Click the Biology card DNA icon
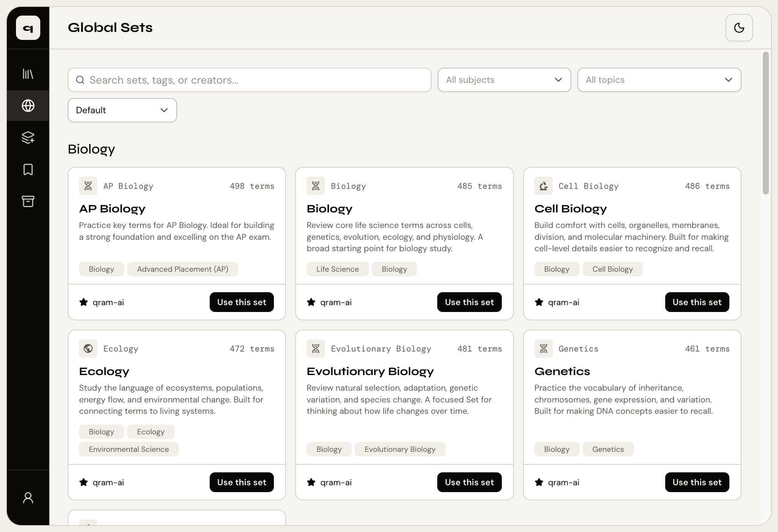The height and width of the screenshot is (532, 778). coord(316,186)
